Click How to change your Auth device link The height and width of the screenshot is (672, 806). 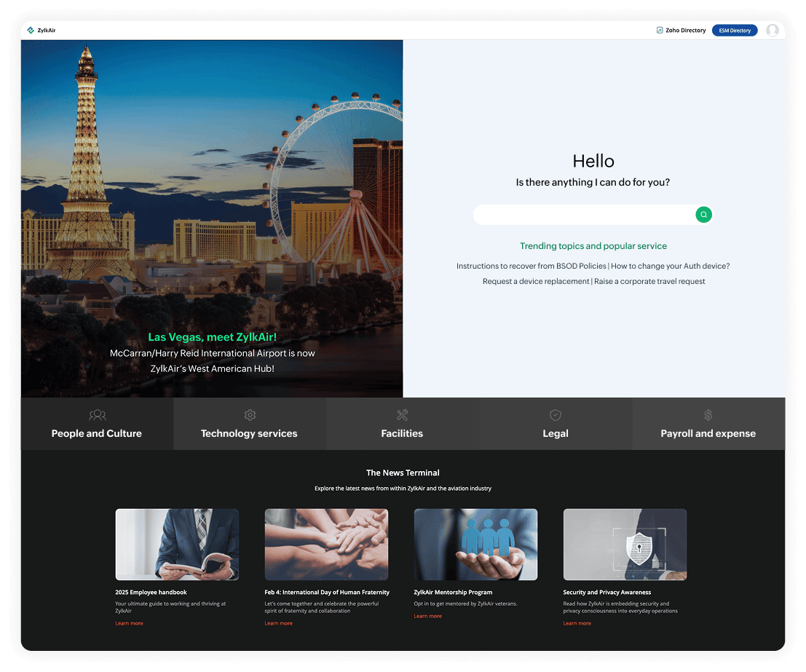click(x=671, y=266)
